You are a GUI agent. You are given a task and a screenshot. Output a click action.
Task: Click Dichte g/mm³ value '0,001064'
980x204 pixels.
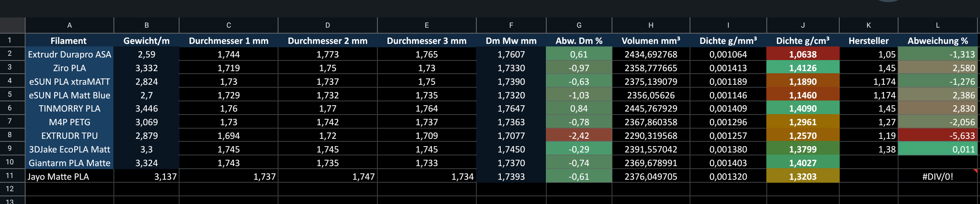[728, 54]
